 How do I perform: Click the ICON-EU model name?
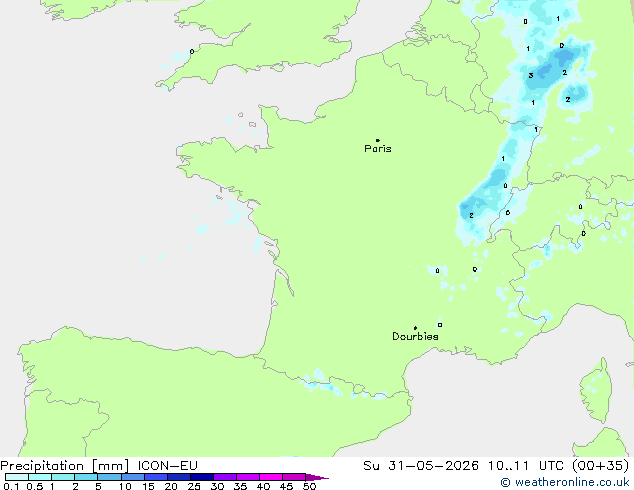point(167,466)
